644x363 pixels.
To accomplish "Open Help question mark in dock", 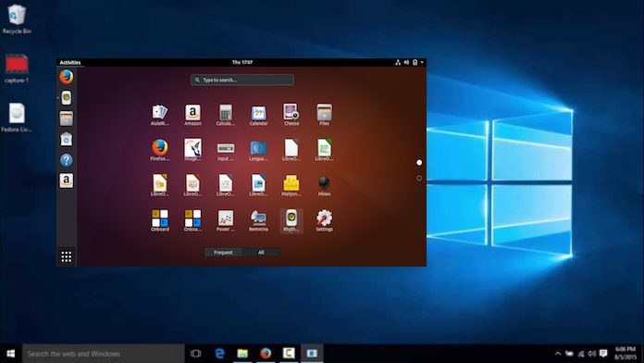I will point(66,160).
